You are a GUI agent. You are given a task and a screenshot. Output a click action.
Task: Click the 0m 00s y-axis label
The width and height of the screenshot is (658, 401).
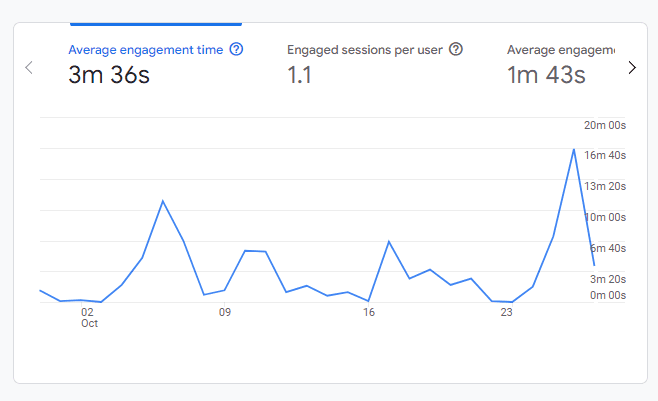pyautogui.click(x=607, y=295)
